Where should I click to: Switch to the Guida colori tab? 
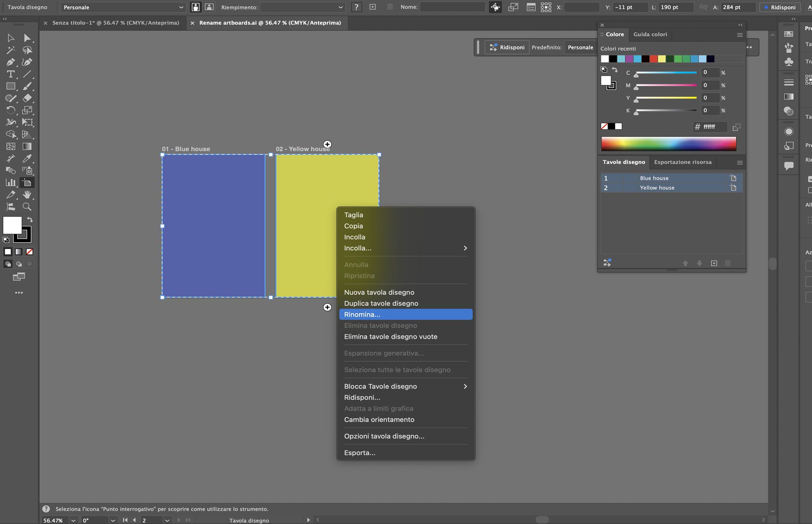(x=650, y=34)
